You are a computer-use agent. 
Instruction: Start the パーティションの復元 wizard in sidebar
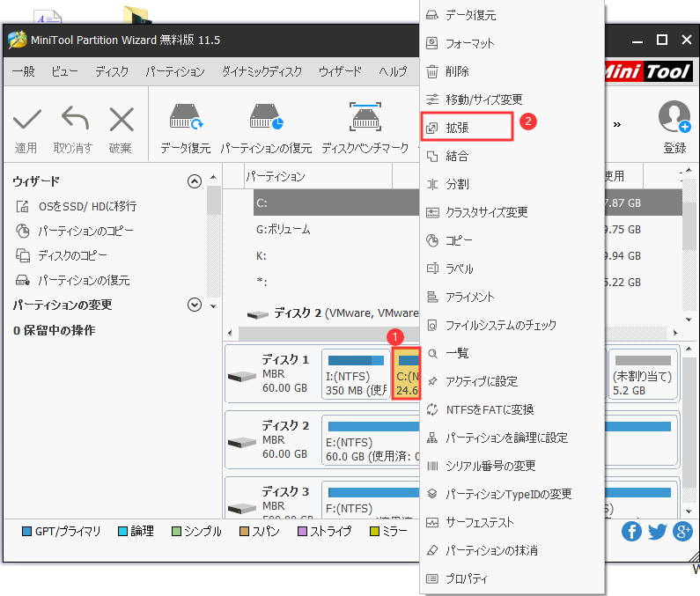73,280
